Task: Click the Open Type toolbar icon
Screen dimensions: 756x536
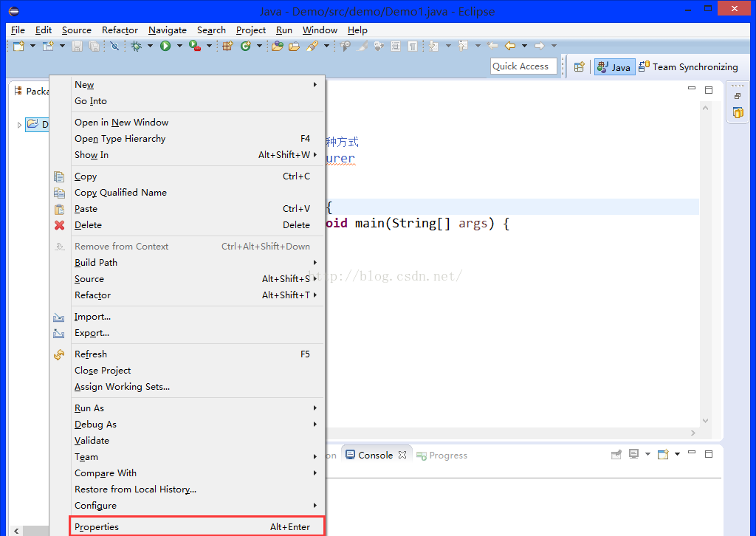Action: 278,46
